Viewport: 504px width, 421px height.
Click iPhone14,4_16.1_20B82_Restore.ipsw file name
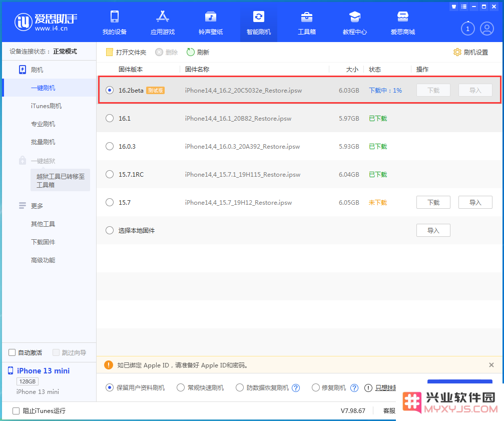[x=238, y=118]
